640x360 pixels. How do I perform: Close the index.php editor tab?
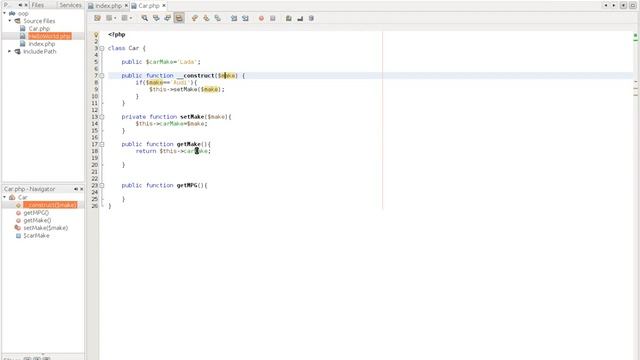coord(126,5)
